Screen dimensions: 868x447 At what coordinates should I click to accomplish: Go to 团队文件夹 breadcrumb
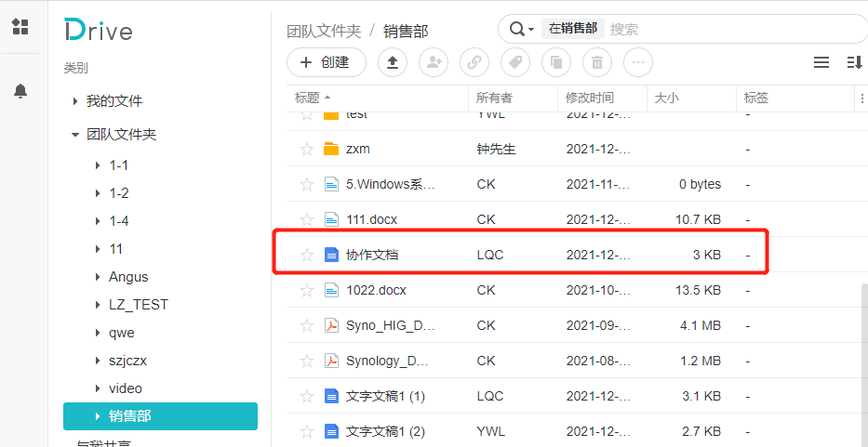coord(324,31)
